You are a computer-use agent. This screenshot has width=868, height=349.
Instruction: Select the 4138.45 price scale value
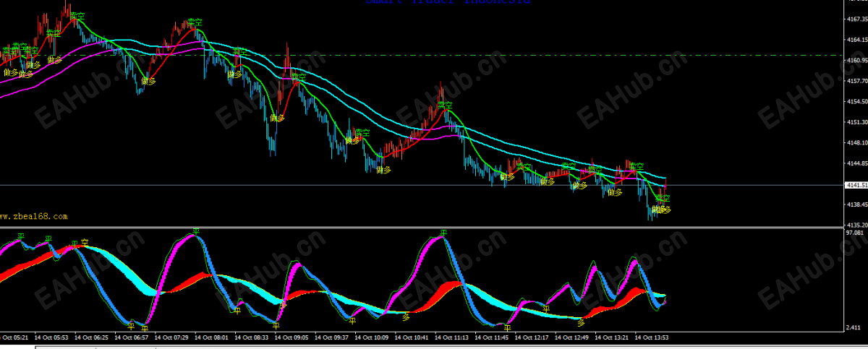pos(856,204)
